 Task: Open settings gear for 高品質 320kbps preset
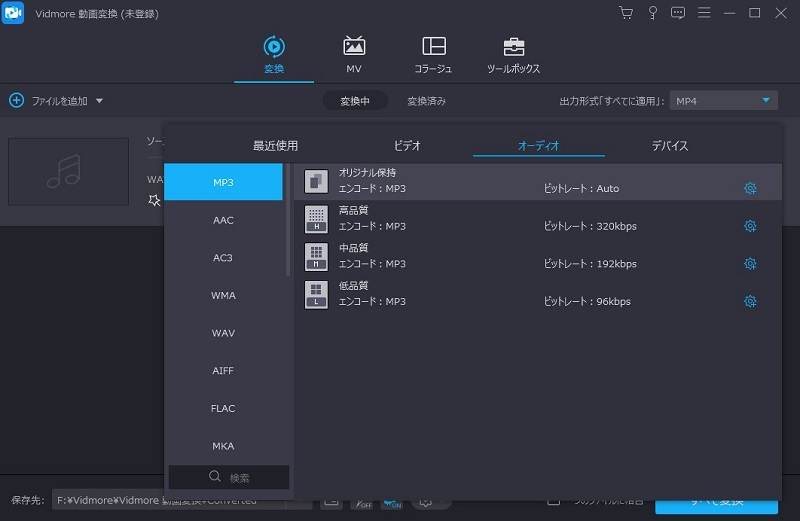[750, 226]
